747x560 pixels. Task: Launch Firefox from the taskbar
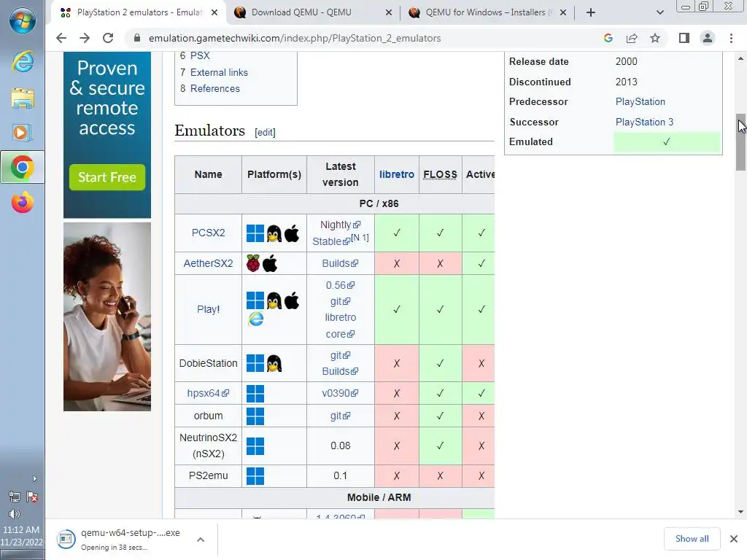tap(23, 203)
